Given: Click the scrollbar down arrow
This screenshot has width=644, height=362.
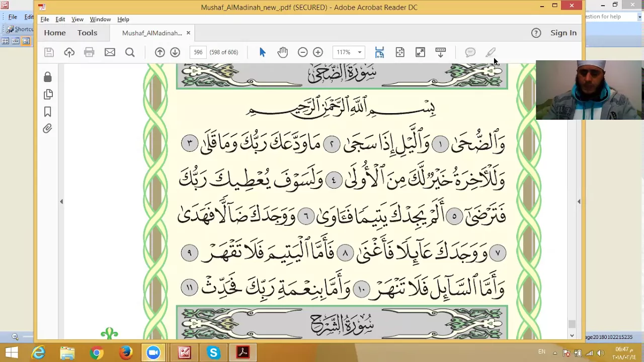Looking at the screenshot, I should coord(572,335).
